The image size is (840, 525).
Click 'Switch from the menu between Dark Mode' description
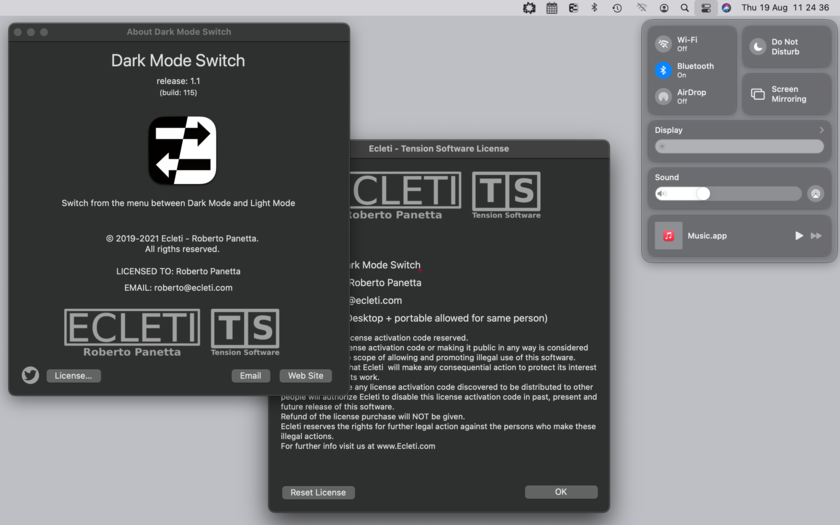(x=178, y=203)
